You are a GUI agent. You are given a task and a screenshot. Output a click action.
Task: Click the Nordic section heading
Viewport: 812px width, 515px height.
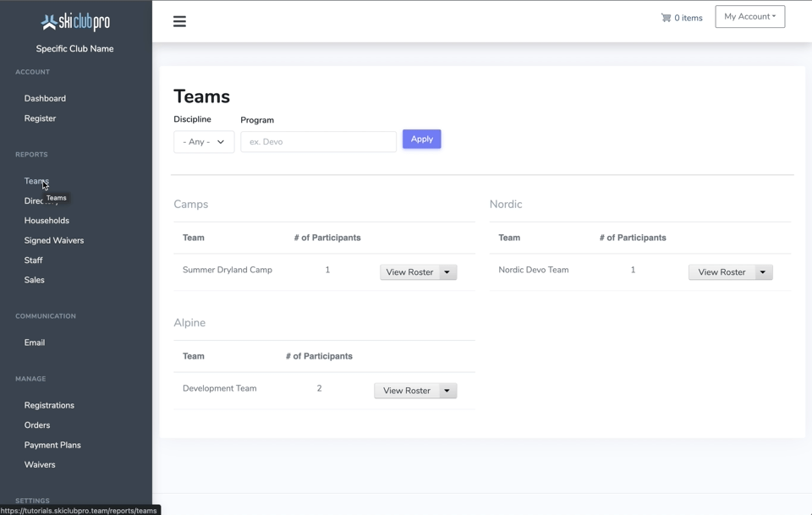pos(506,205)
